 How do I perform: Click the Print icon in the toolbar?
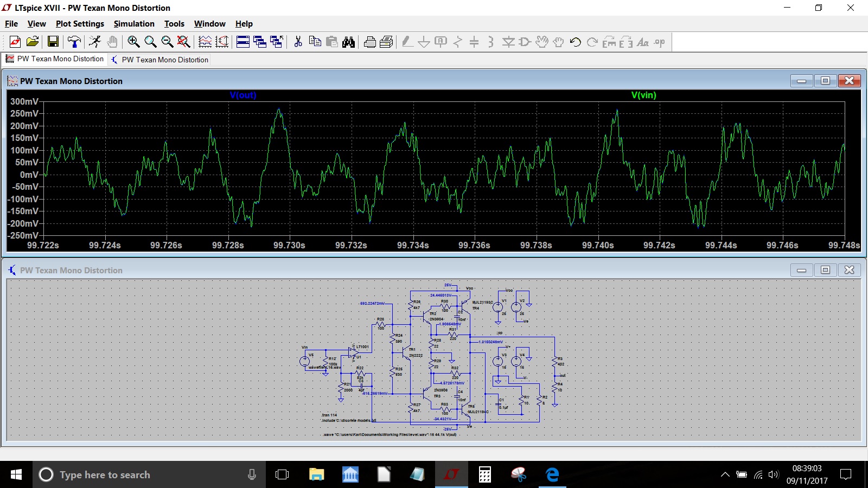pos(370,42)
